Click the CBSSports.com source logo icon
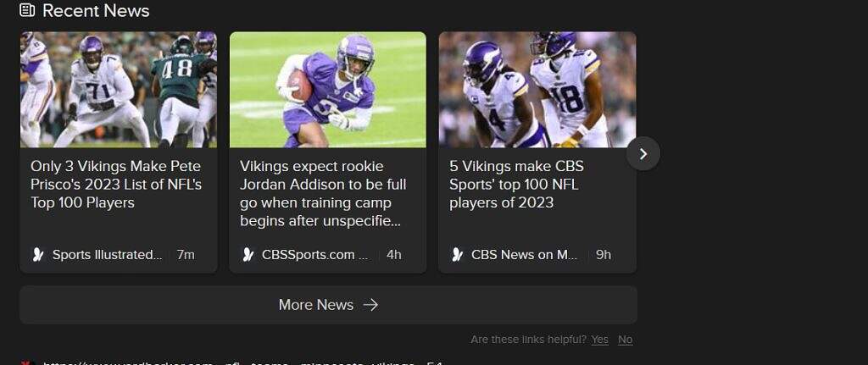This screenshot has width=868, height=365. click(x=248, y=254)
